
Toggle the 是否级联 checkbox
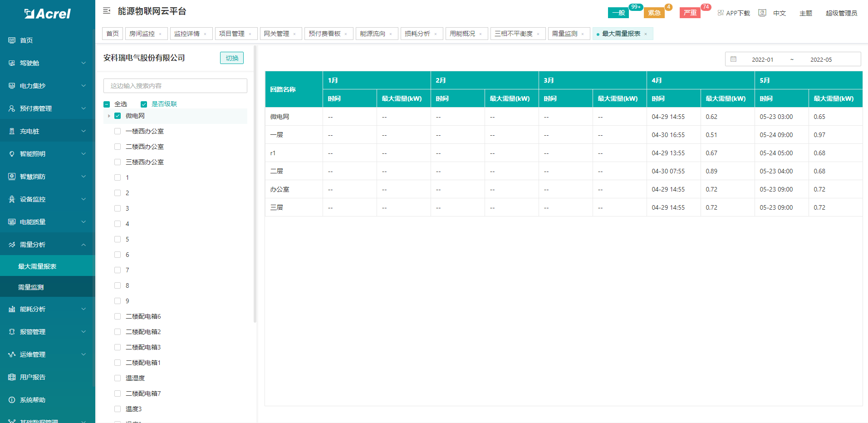click(x=144, y=104)
